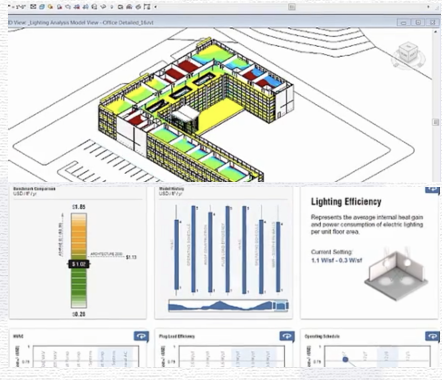442x380 pixels.
Task: Select the Plug Load Efficiency bar in Model History
Action: (227, 249)
